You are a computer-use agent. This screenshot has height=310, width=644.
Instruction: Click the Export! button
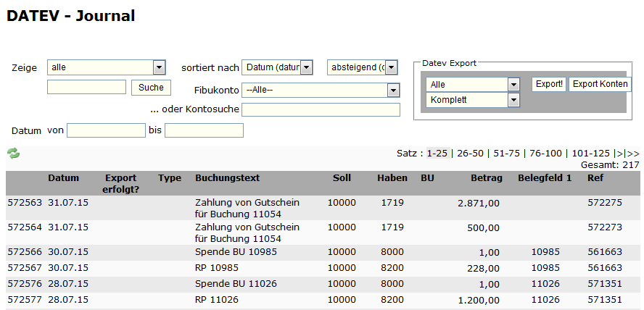pos(549,84)
